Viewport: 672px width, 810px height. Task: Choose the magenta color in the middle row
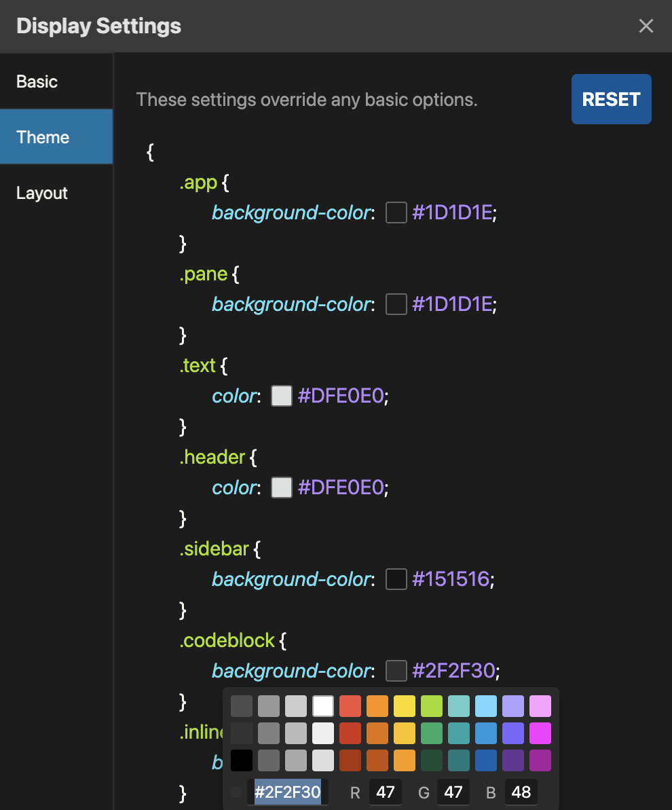pyautogui.click(x=540, y=733)
